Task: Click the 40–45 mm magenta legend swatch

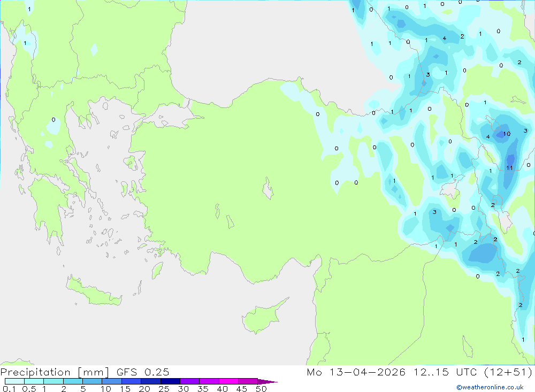Action: [x=228, y=381]
